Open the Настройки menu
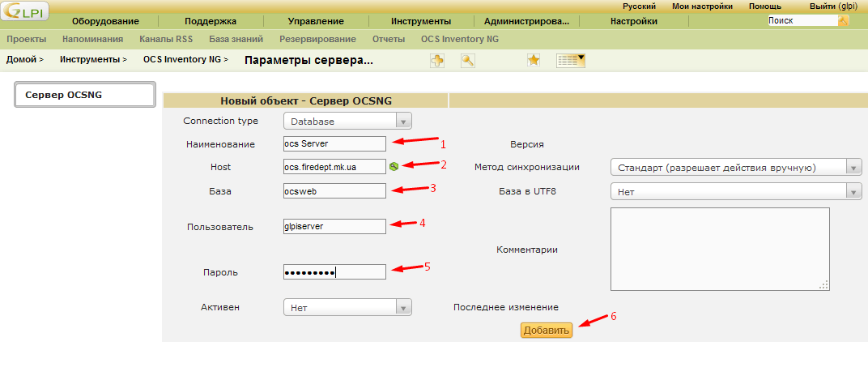 pos(634,22)
